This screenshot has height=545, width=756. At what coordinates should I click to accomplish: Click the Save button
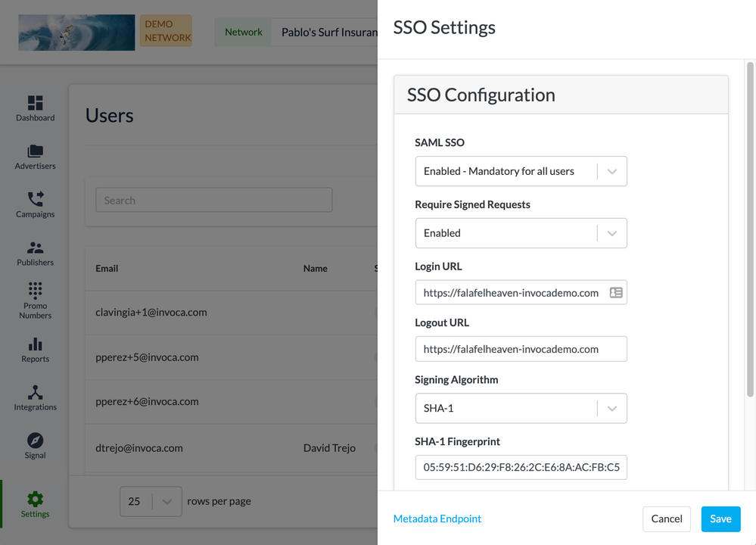pyautogui.click(x=720, y=519)
